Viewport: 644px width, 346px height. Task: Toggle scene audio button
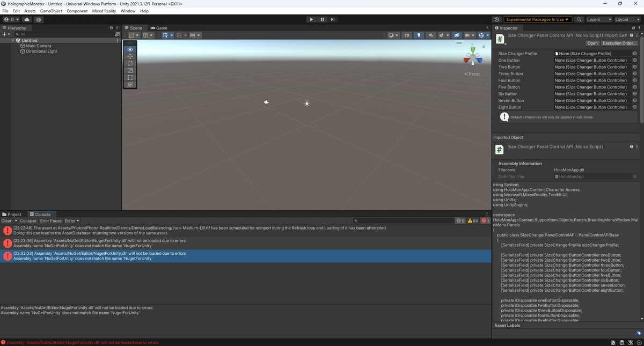click(x=430, y=35)
